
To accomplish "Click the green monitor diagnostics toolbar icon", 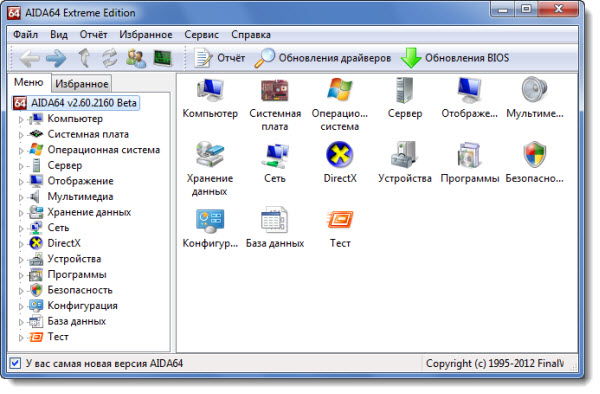I will (x=163, y=58).
